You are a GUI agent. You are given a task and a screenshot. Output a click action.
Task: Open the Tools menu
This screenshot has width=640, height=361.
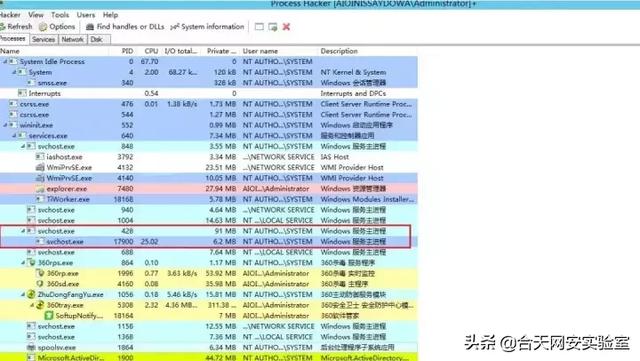pos(60,15)
